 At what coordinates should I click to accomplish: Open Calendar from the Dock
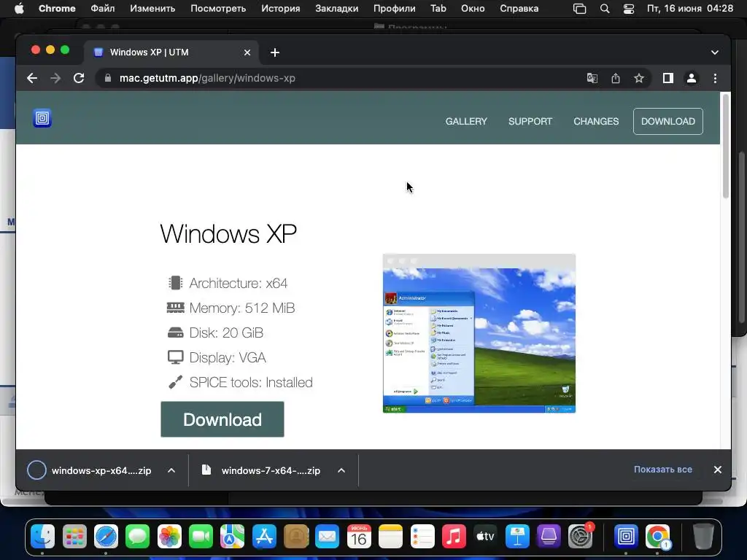359,537
